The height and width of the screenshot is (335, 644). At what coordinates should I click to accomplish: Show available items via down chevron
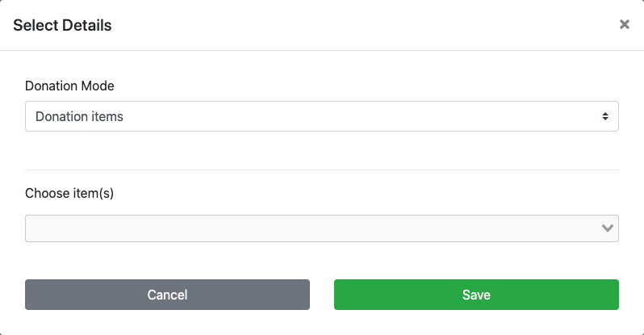pyautogui.click(x=608, y=228)
